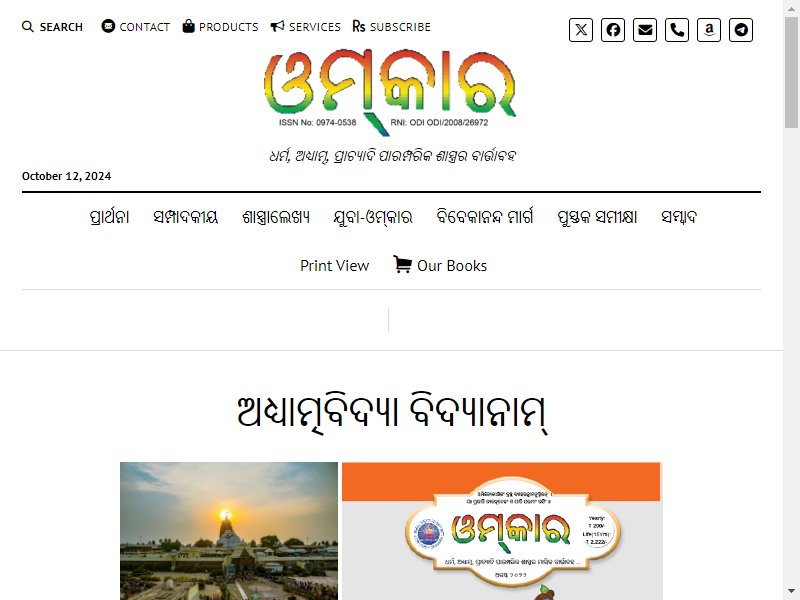Click the shopping cart icon by Our Books

(x=403, y=264)
